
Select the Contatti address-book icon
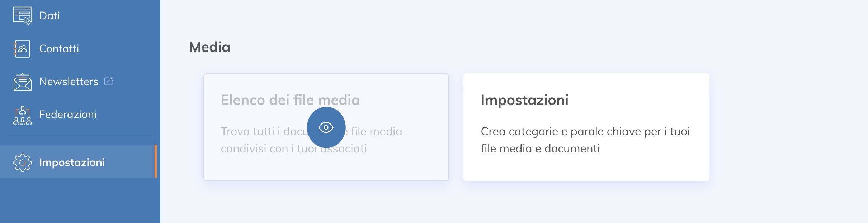(x=22, y=48)
